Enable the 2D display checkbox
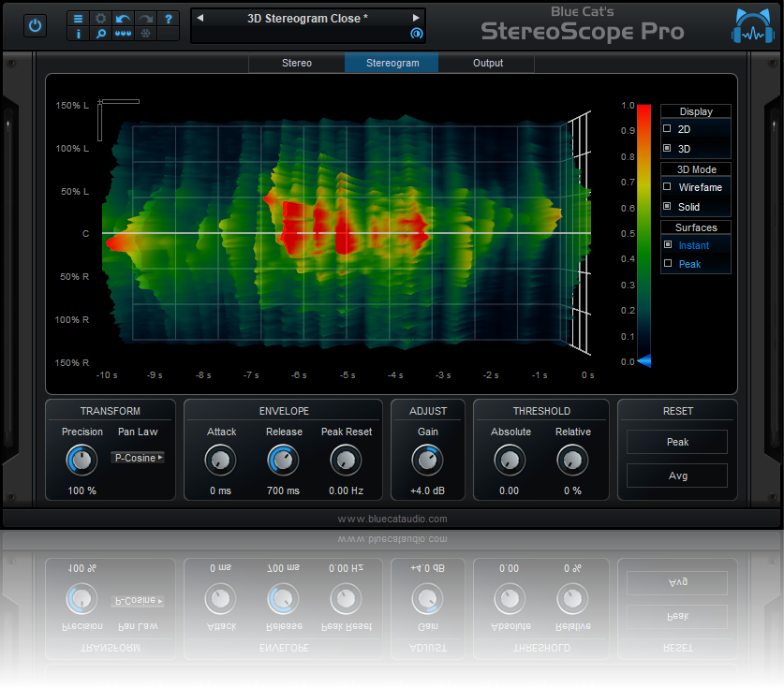Image resolution: width=784 pixels, height=688 pixels. click(668, 129)
